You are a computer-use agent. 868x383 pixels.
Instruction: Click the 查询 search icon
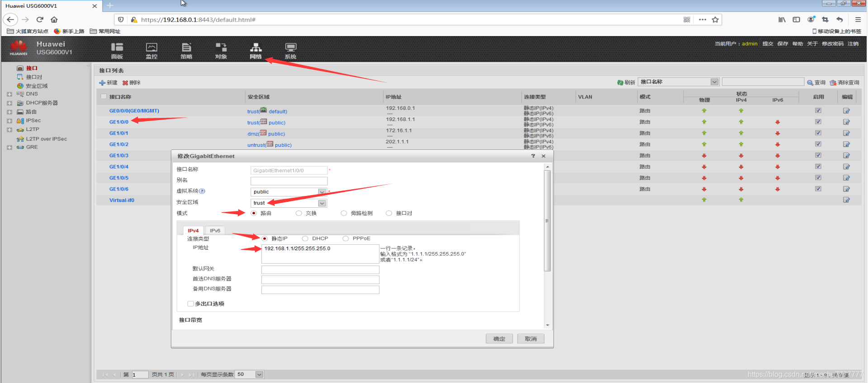coord(810,83)
